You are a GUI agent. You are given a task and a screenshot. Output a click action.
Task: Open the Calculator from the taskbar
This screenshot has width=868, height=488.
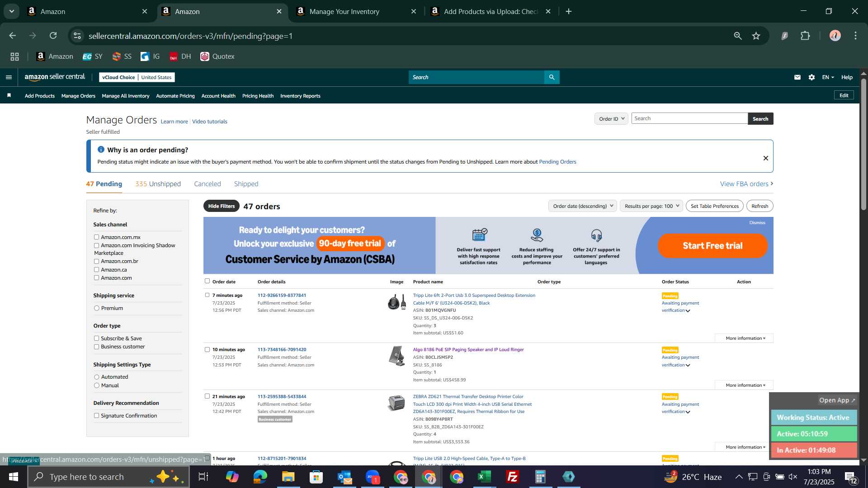[541, 477]
